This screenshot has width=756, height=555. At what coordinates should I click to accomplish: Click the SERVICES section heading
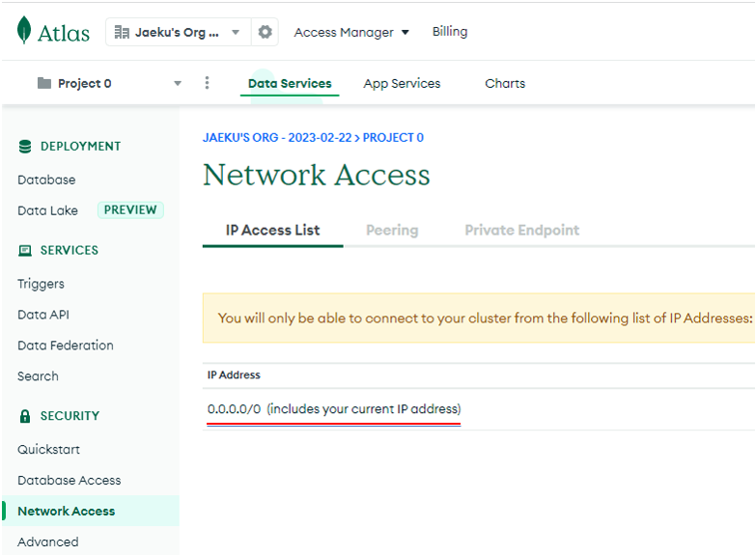[x=70, y=250]
